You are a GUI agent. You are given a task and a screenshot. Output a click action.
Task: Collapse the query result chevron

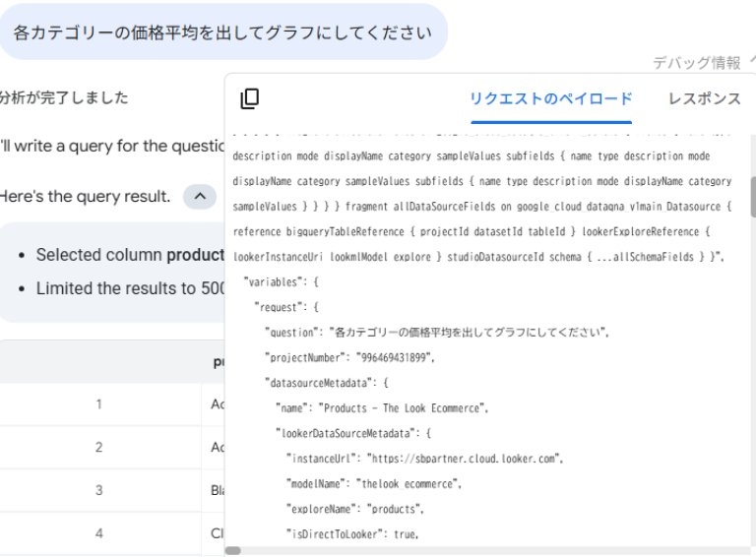pos(200,196)
